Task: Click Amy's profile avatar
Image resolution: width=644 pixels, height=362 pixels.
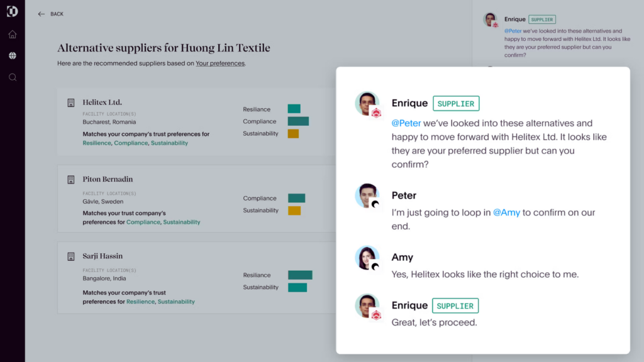Action: point(367,258)
